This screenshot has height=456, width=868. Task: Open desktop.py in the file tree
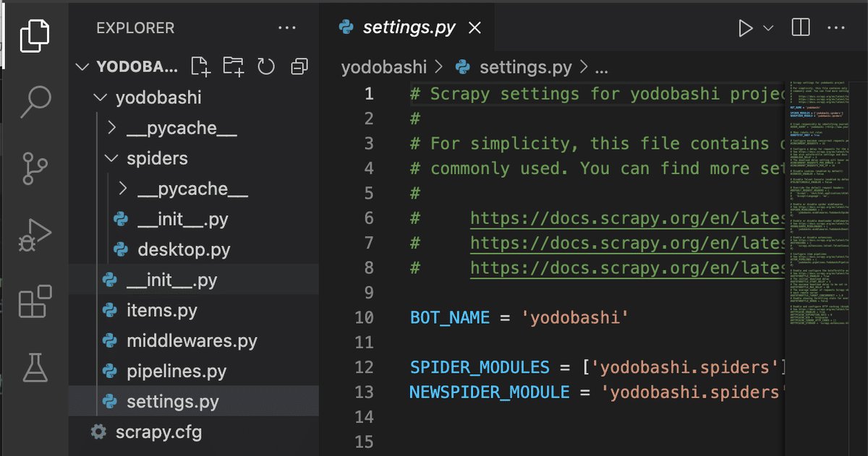(x=184, y=250)
